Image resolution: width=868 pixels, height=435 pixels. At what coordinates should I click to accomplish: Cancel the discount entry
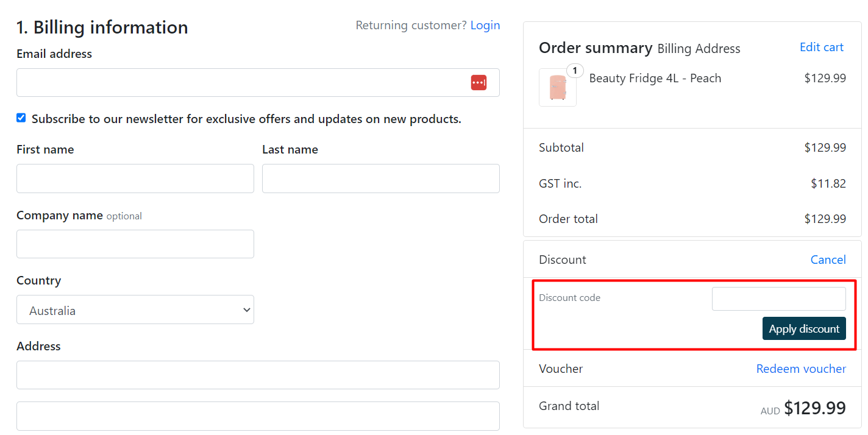[x=828, y=260]
